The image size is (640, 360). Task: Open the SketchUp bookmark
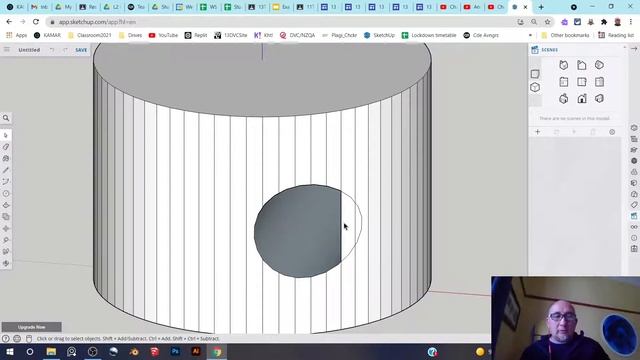click(379, 36)
